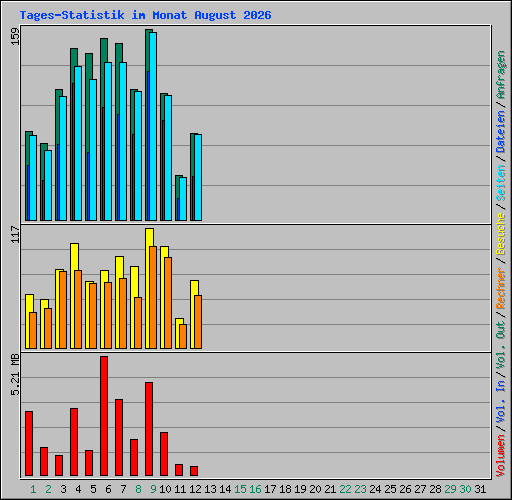This screenshot has height=500, width=512.
Task: Click day 6 on the x-axis
Action: (108, 489)
